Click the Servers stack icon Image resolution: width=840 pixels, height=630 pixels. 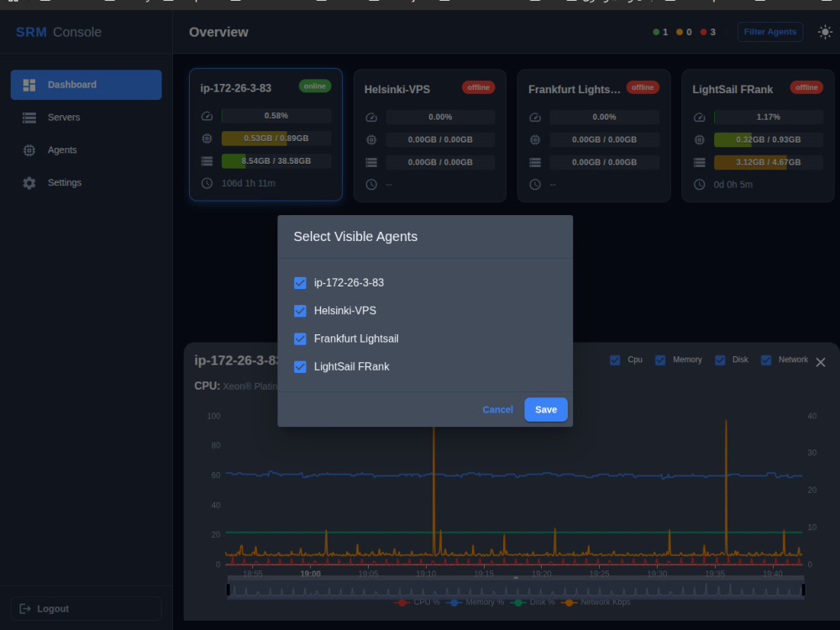click(x=29, y=118)
